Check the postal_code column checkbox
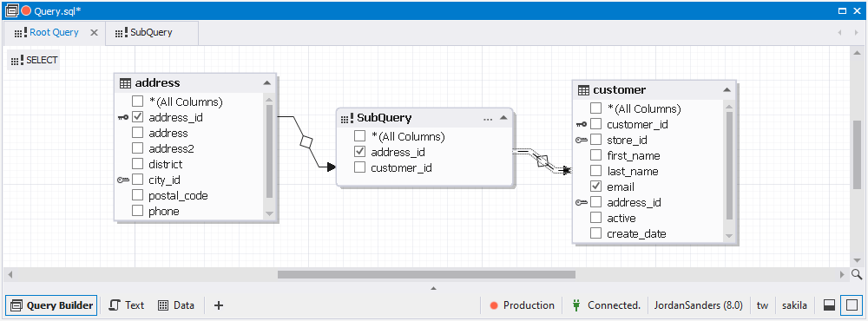868x321 pixels. pos(137,195)
